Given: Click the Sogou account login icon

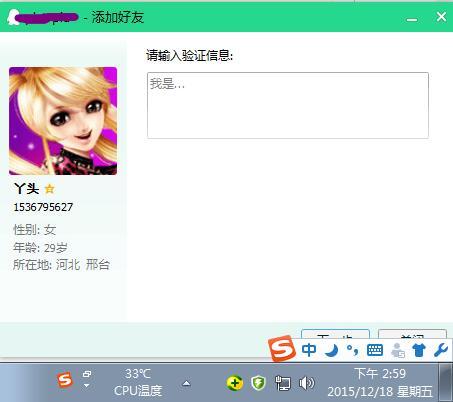Looking at the screenshot, I should (x=397, y=350).
